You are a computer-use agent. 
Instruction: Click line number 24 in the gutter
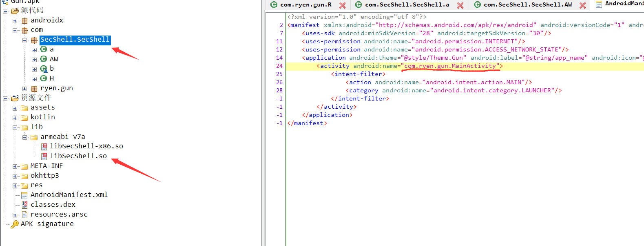coord(279,66)
